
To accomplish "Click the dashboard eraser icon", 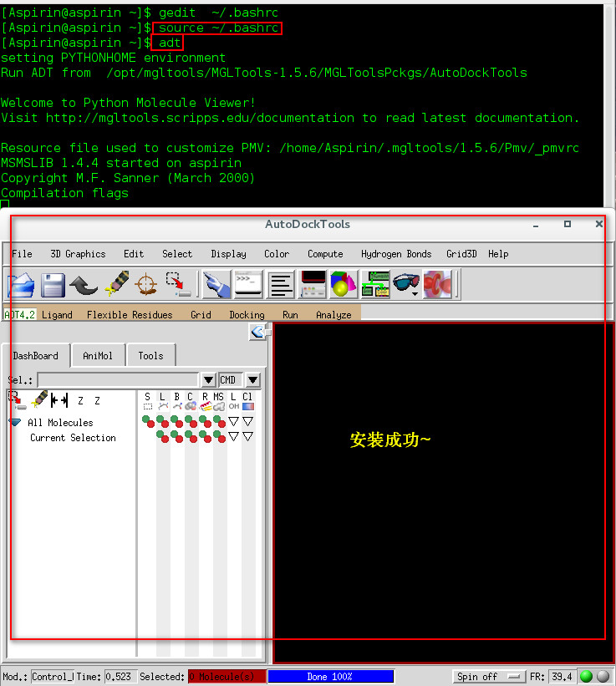I will tap(39, 399).
